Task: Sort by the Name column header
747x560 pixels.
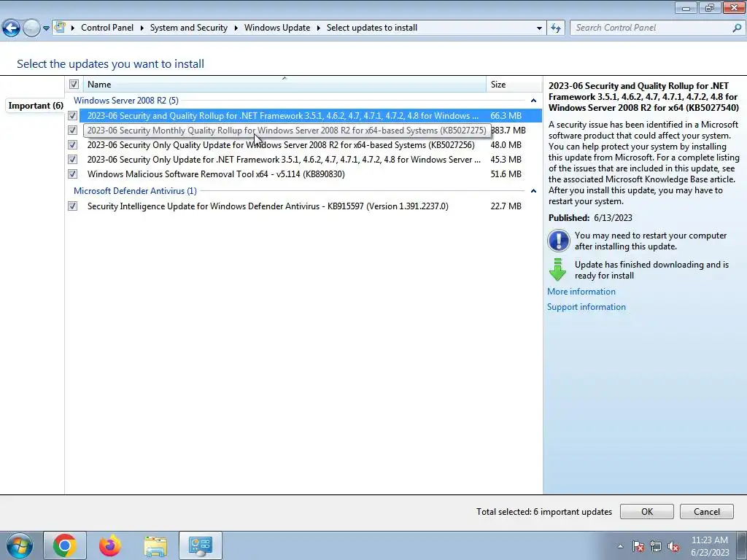Action: 285,85
